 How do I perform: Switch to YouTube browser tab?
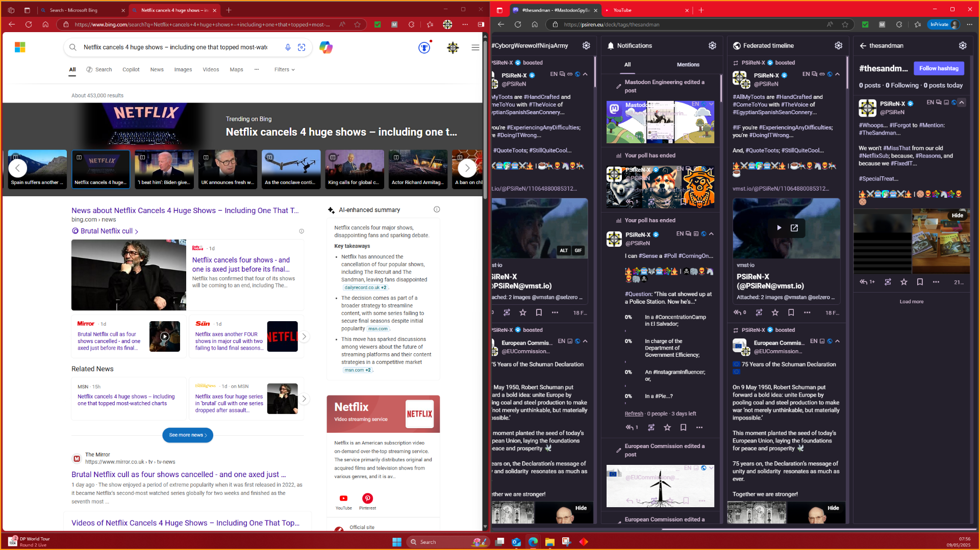pyautogui.click(x=646, y=10)
